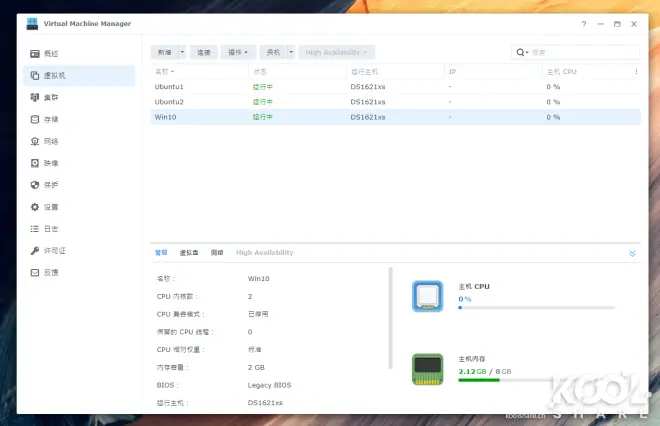Click the running status of Ubuntu2
This screenshot has width=660, height=426.
263,102
